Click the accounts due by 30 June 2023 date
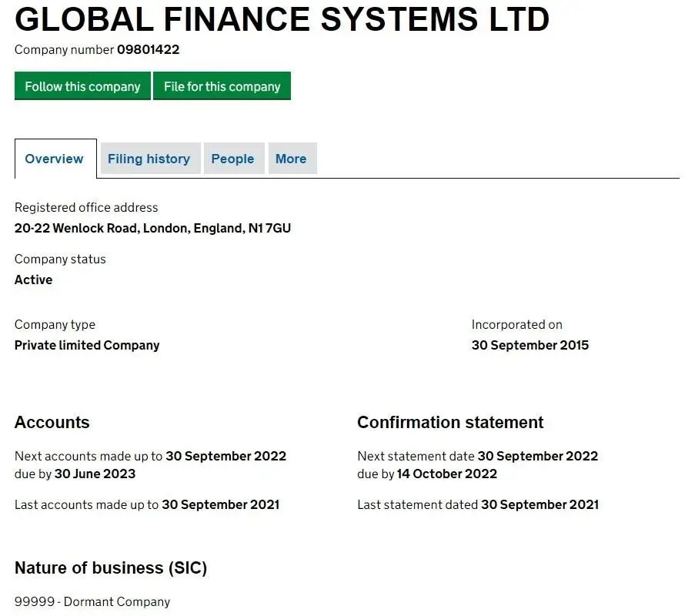Screen dimensions: 688x616 (95, 474)
